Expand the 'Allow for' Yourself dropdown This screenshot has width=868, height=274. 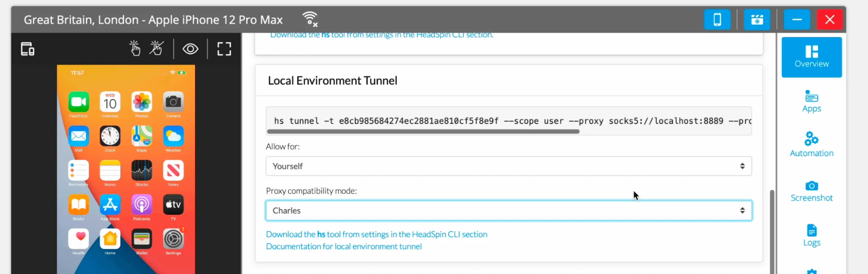(508, 166)
